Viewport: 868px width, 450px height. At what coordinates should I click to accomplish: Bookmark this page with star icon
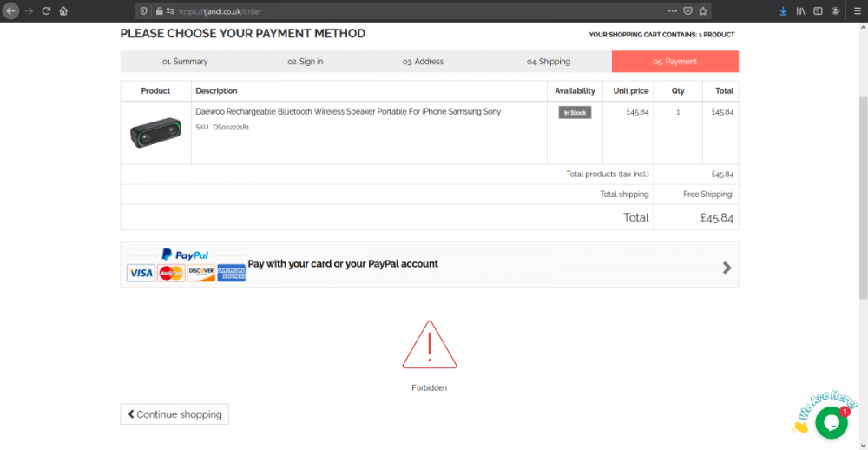pos(703,11)
